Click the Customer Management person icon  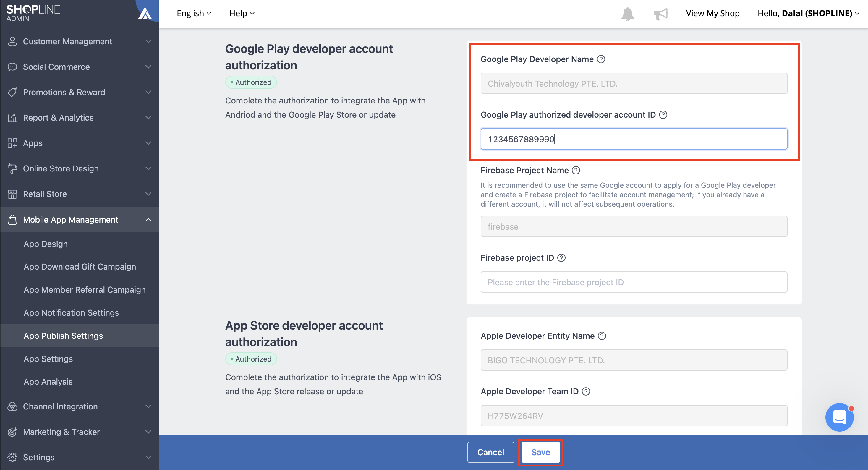[x=12, y=41]
